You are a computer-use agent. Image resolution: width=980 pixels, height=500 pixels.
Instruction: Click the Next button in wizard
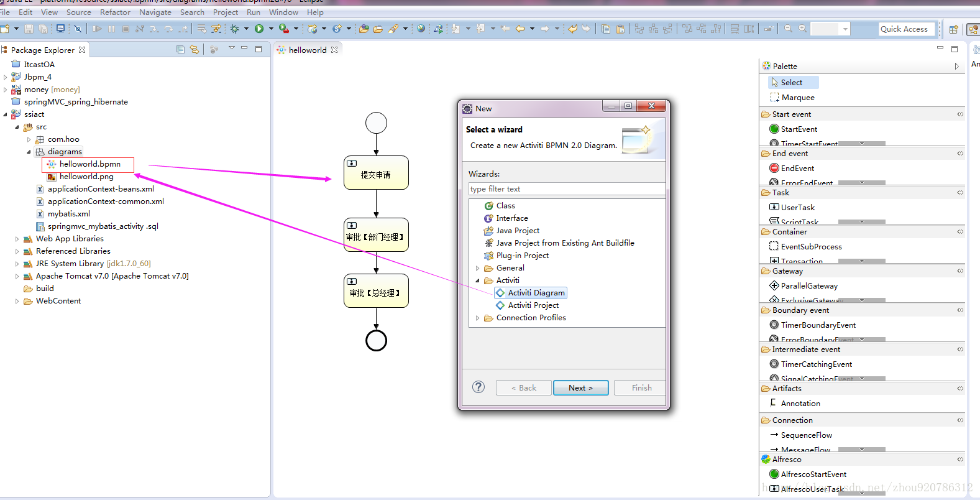pyautogui.click(x=581, y=387)
